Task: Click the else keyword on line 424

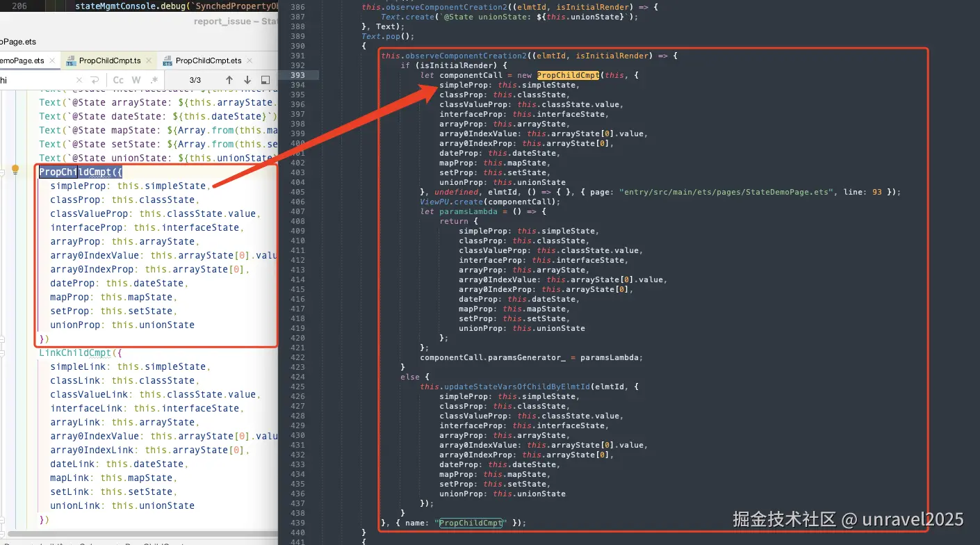Action: pos(410,377)
